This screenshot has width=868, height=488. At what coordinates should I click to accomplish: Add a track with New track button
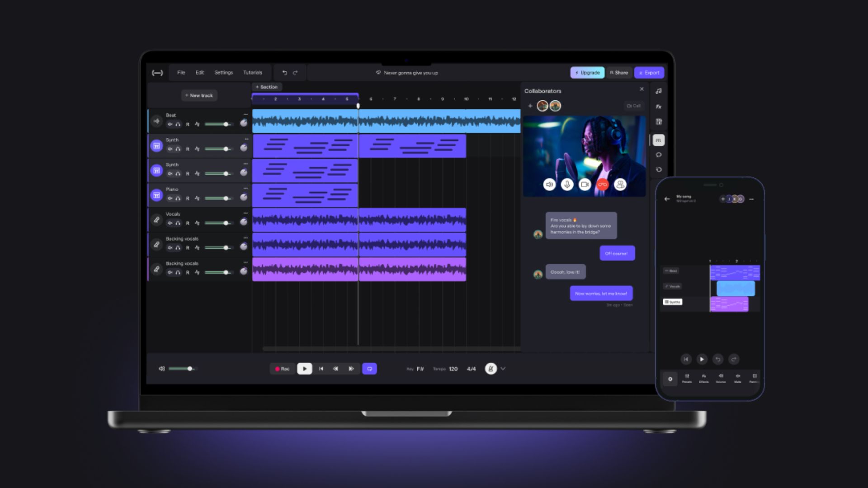[199, 95]
